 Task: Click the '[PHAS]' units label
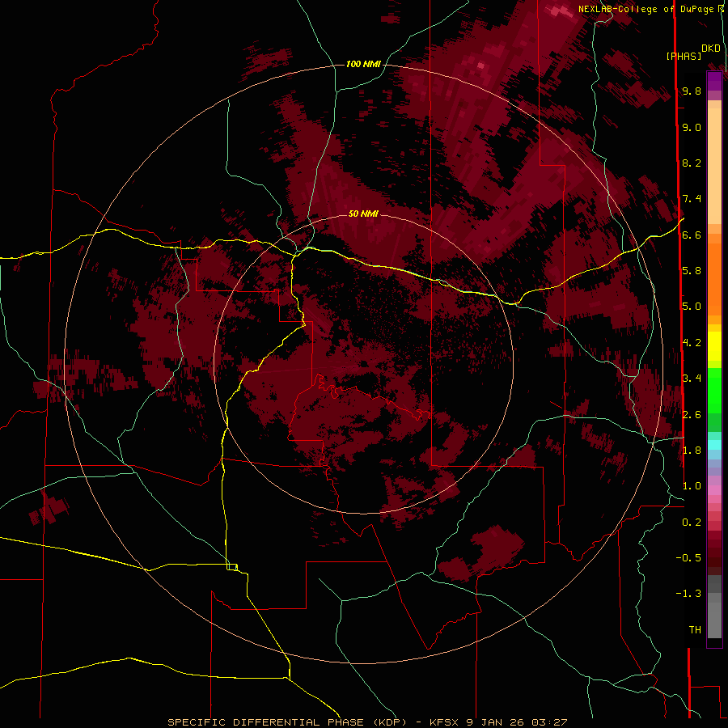(684, 56)
